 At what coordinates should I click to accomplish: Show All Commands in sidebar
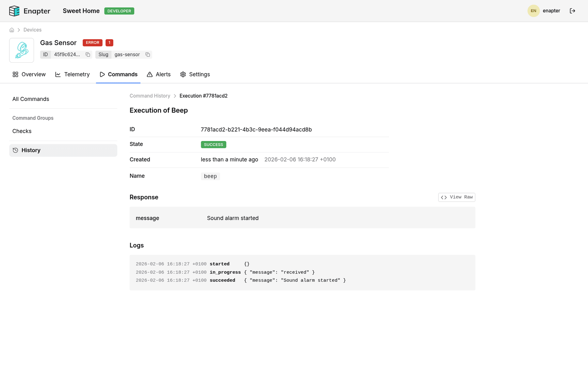click(x=31, y=99)
